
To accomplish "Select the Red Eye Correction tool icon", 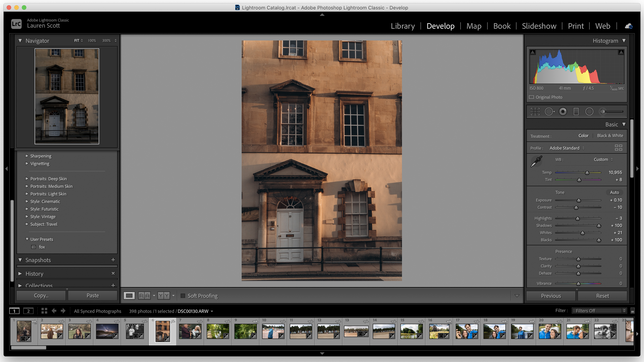I will tap(563, 111).
